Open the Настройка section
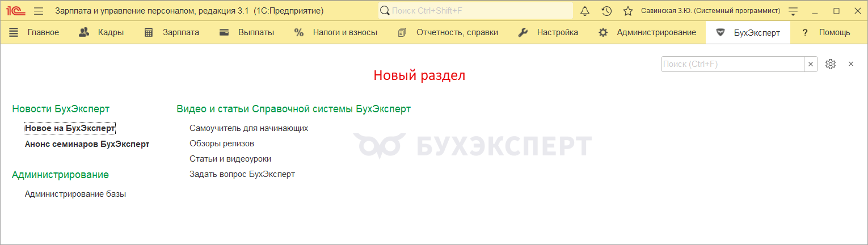 coord(548,32)
